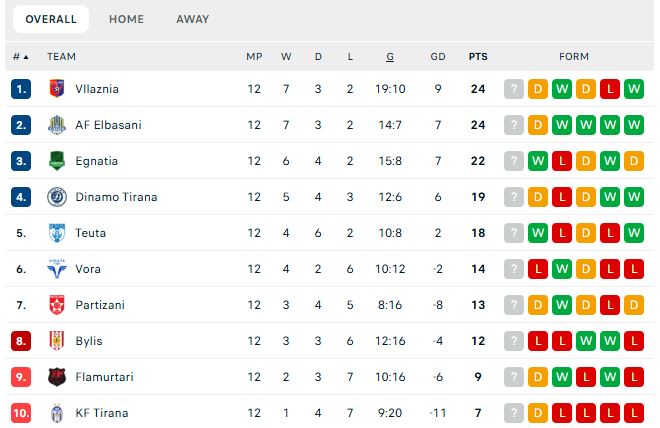Select the Overall standings tab
This screenshot has height=428, width=660.
[x=51, y=19]
